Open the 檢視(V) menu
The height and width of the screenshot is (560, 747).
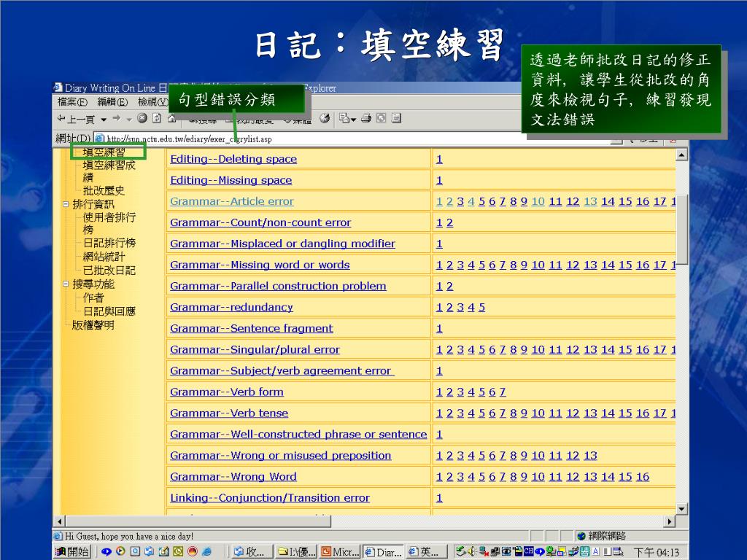click(153, 101)
